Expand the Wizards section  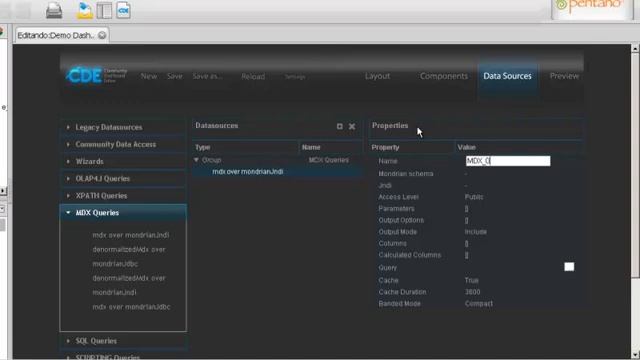123,162
